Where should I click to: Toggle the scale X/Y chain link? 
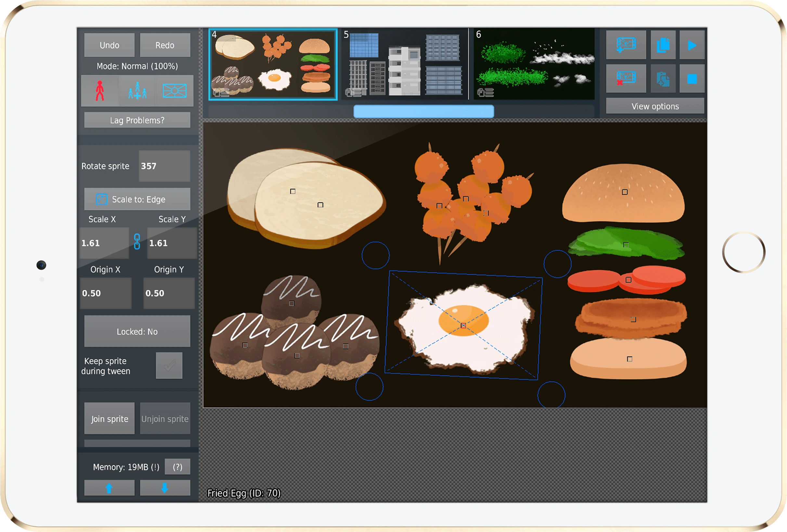pos(137,242)
